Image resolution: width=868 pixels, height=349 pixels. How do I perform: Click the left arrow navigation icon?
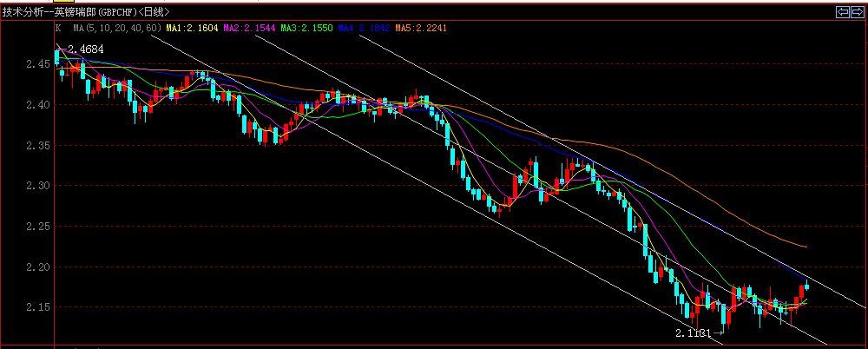point(843,12)
